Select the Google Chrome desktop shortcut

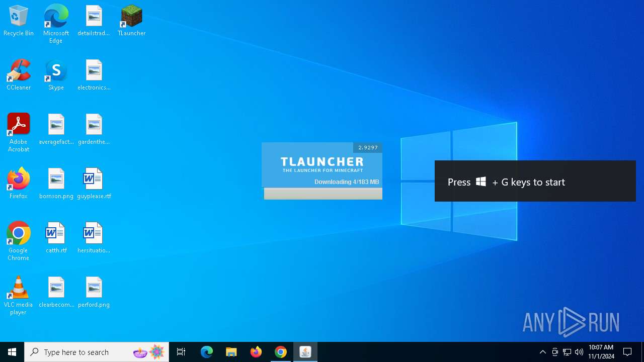click(x=19, y=241)
